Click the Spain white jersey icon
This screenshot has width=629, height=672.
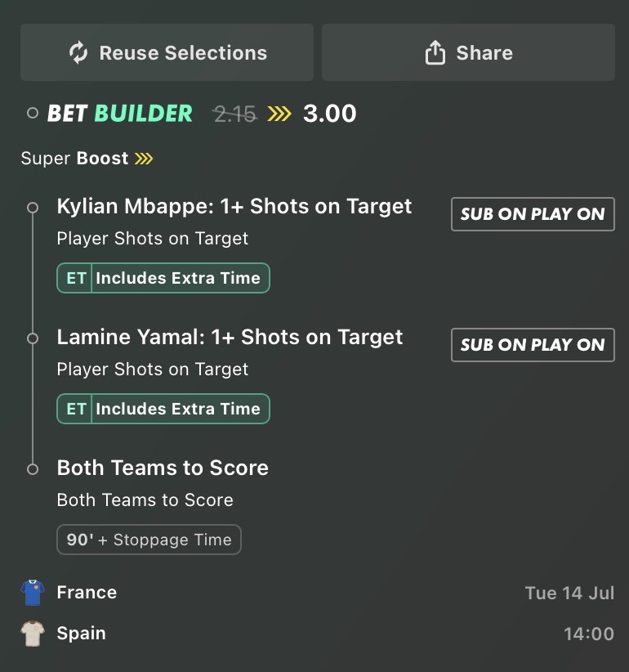coord(33,634)
